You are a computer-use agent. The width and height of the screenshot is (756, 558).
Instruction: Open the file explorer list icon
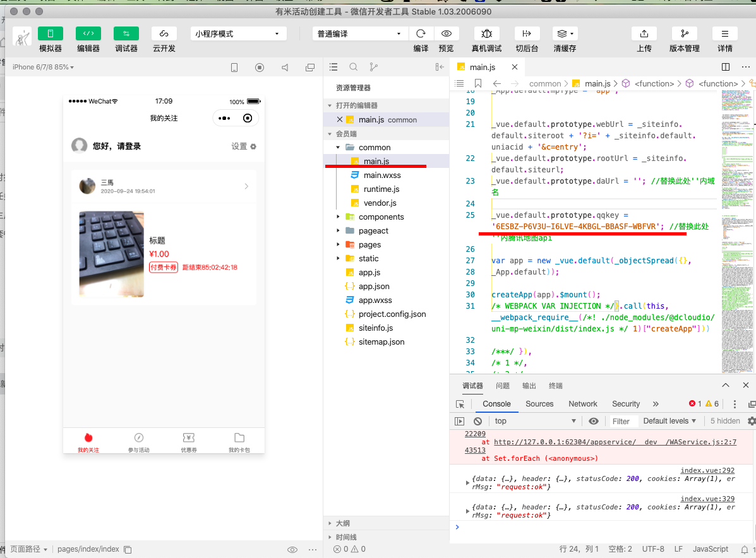click(333, 67)
